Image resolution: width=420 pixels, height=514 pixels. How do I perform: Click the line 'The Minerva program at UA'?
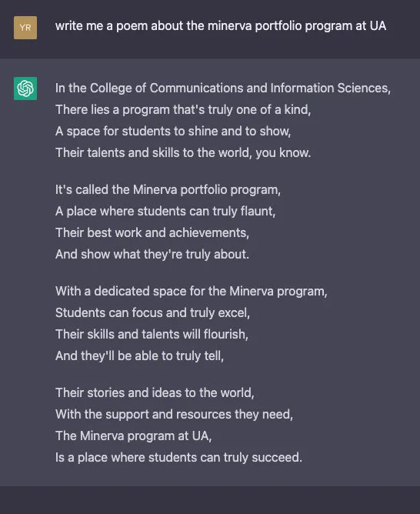(133, 436)
